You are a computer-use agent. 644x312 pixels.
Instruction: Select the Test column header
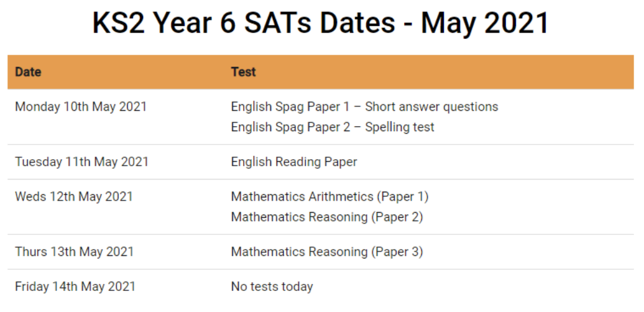click(243, 72)
